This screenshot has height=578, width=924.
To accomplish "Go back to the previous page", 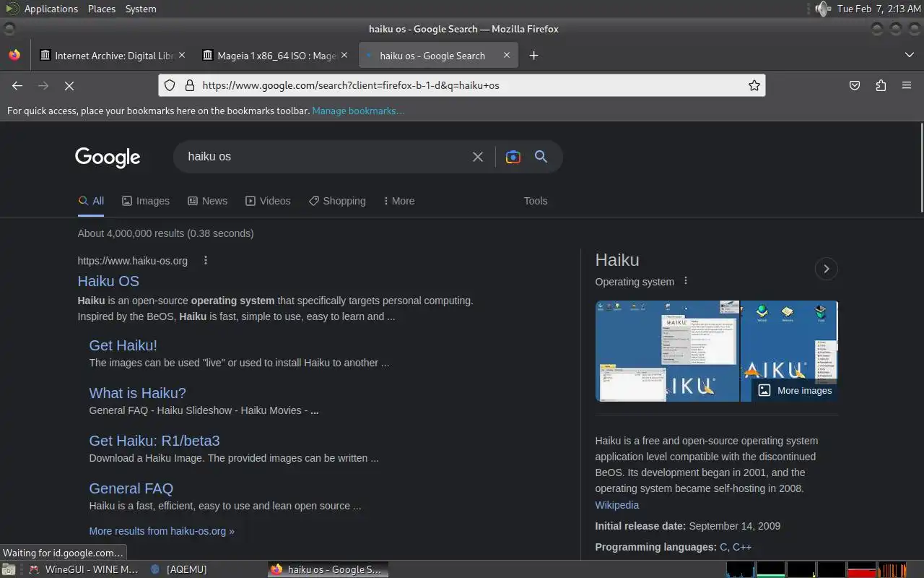I will (17, 86).
